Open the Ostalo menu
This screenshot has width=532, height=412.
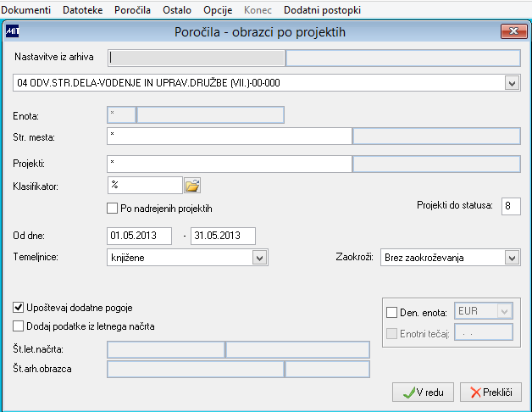(177, 10)
